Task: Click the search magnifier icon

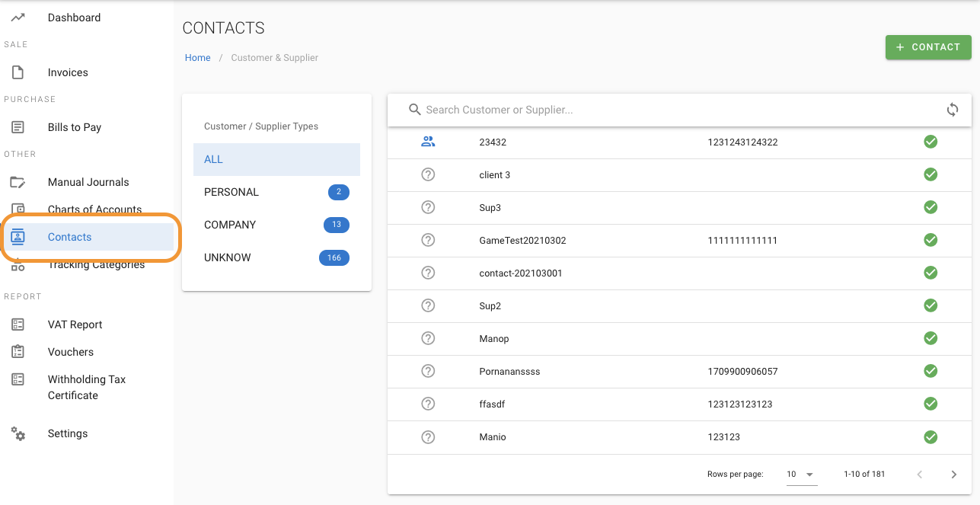Action: pos(415,110)
